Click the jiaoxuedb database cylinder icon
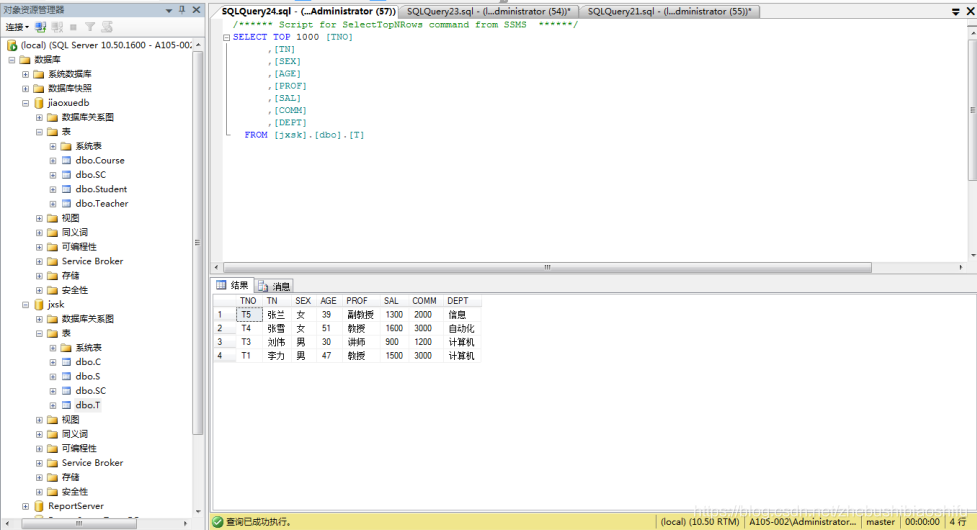This screenshot has width=977, height=530. pos(39,103)
